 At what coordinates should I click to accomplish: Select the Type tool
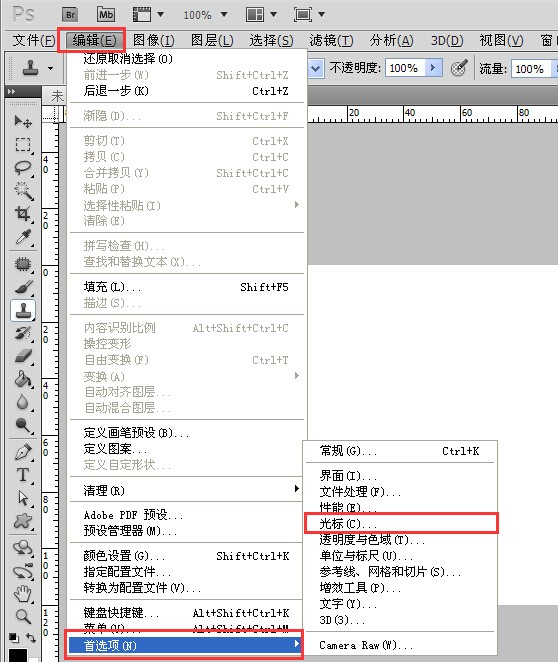point(23,475)
